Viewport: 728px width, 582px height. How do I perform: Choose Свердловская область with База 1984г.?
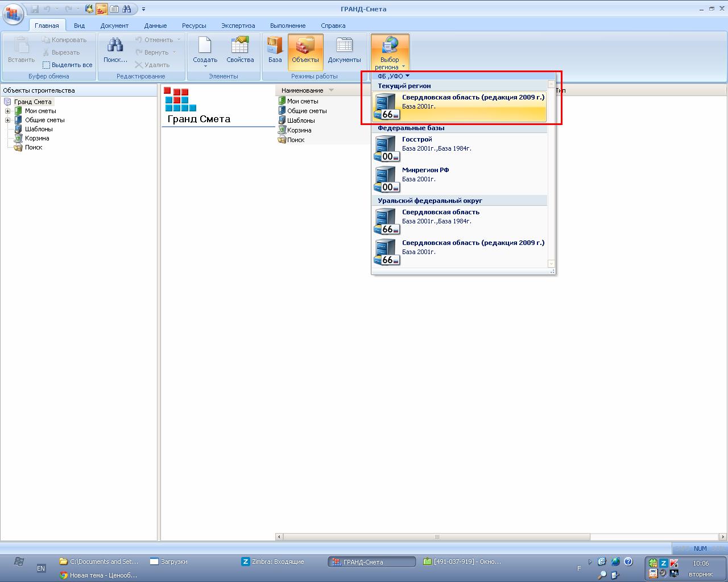coord(460,221)
